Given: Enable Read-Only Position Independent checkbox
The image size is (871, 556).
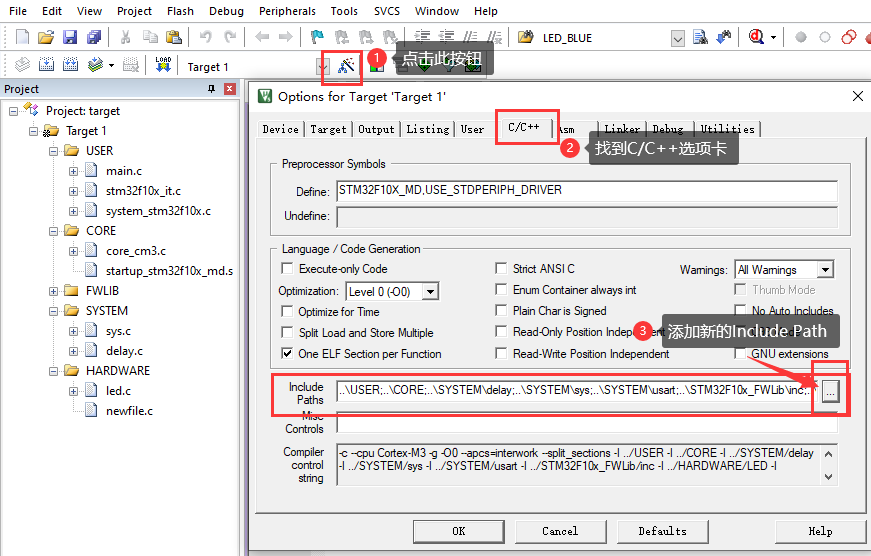Looking at the screenshot, I should click(501, 332).
